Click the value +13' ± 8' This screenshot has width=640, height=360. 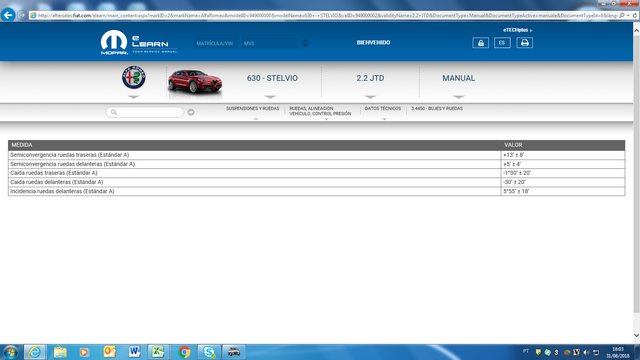[x=513, y=155]
